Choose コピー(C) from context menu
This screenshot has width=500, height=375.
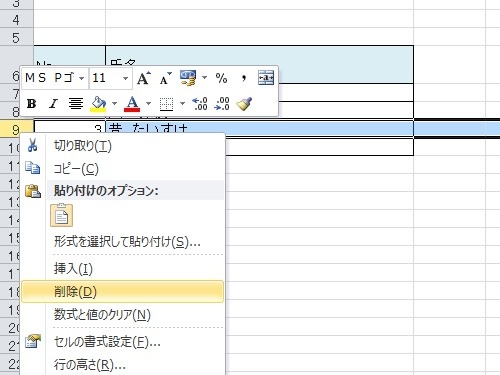click(123, 169)
